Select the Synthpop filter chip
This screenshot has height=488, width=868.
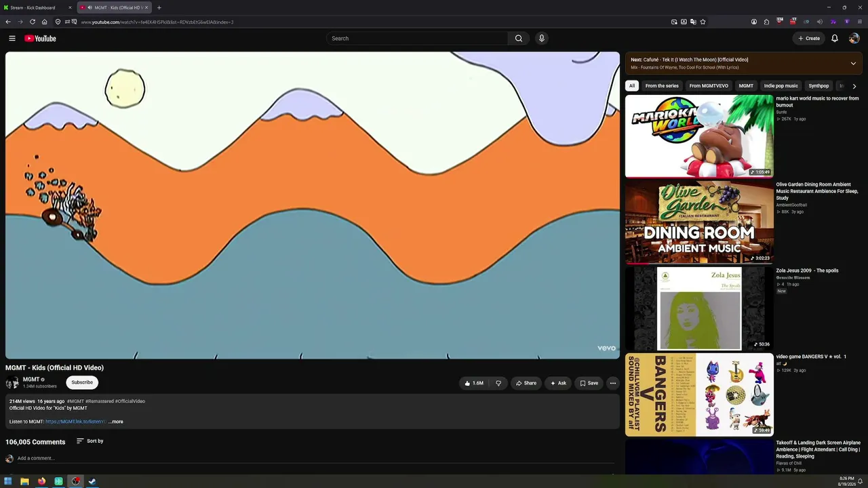[818, 86]
